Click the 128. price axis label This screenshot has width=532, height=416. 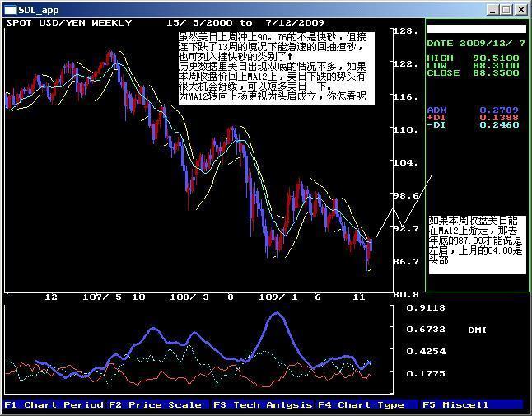(406, 31)
